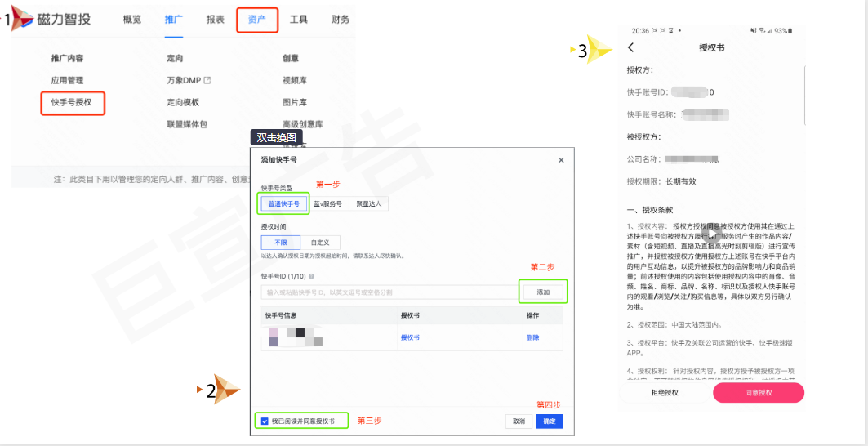Select 定向模板 menu item
The image size is (868, 446).
183,102
